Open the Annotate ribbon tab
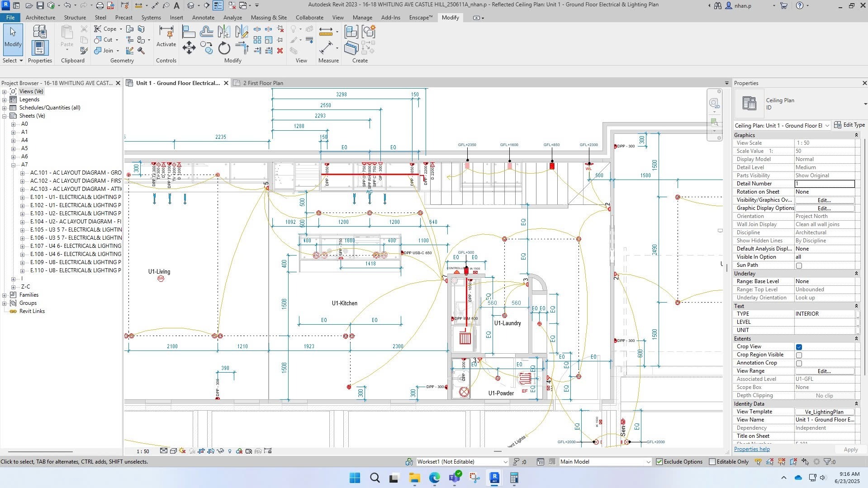This screenshot has height=488, width=868. click(203, 18)
